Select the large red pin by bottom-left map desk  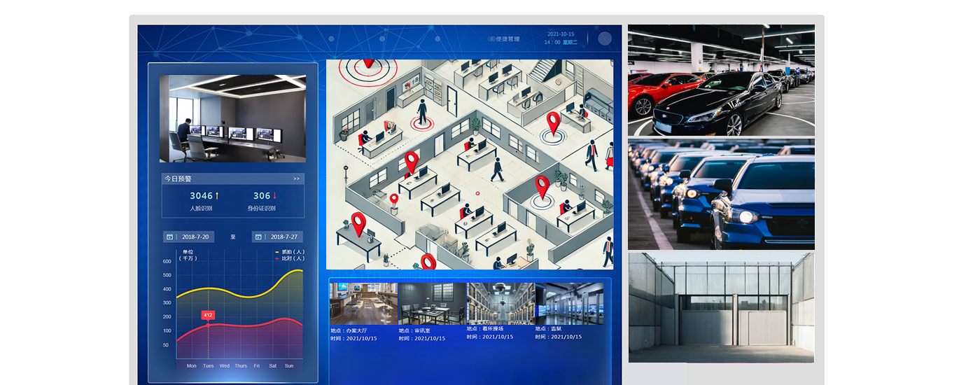tap(358, 224)
